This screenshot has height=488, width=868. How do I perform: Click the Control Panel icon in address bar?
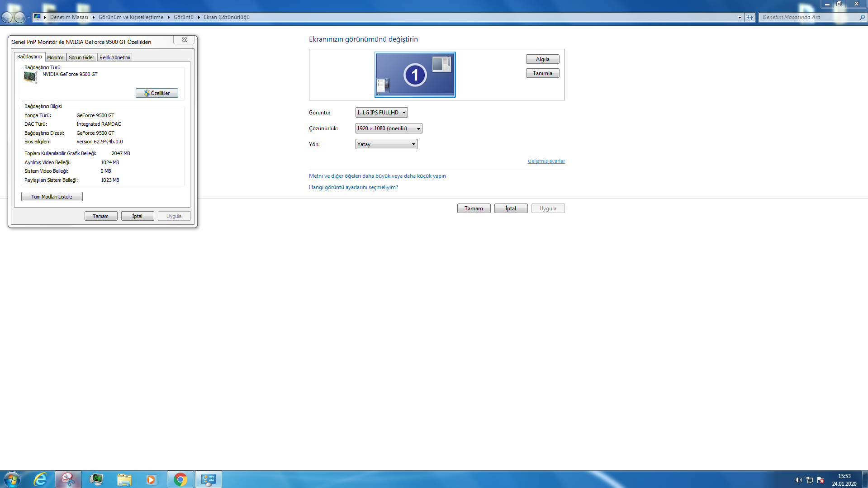(x=37, y=17)
